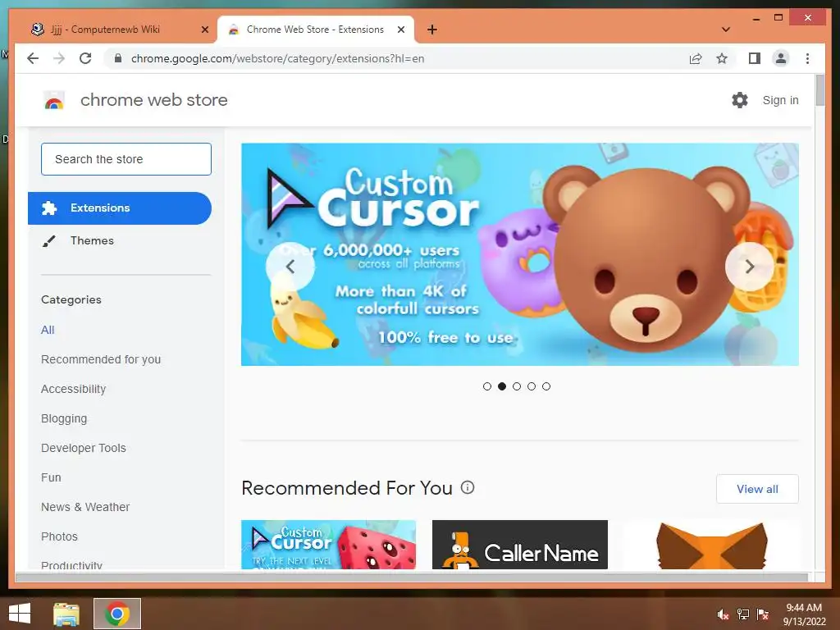Open Custom Cursor banner
The image size is (840, 630).
pyautogui.click(x=519, y=254)
